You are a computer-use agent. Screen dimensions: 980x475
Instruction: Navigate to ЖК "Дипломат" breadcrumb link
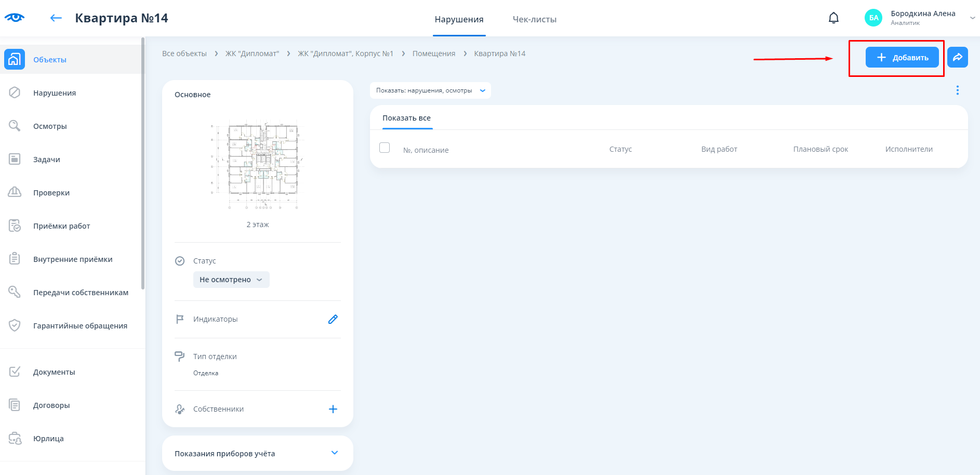tap(252, 54)
